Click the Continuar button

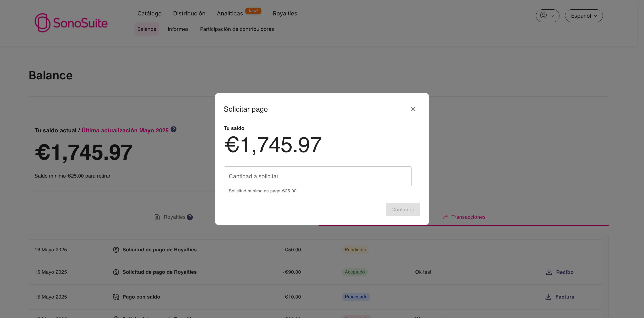point(403,210)
